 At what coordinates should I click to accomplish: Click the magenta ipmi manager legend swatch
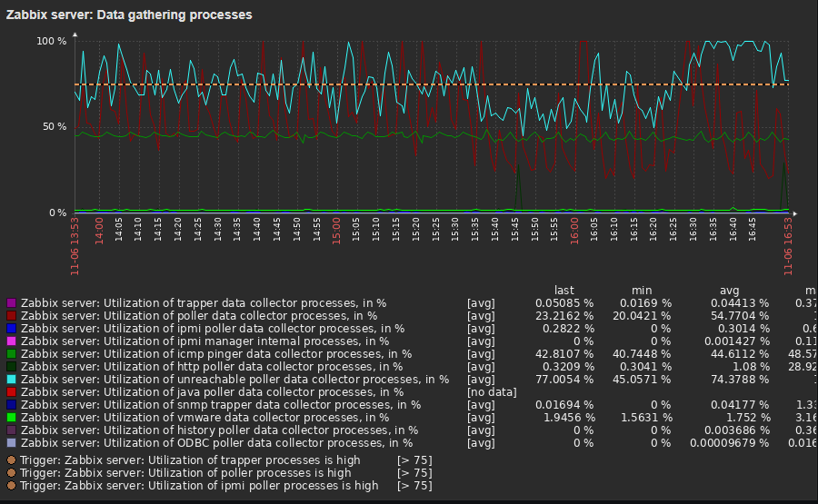12,341
